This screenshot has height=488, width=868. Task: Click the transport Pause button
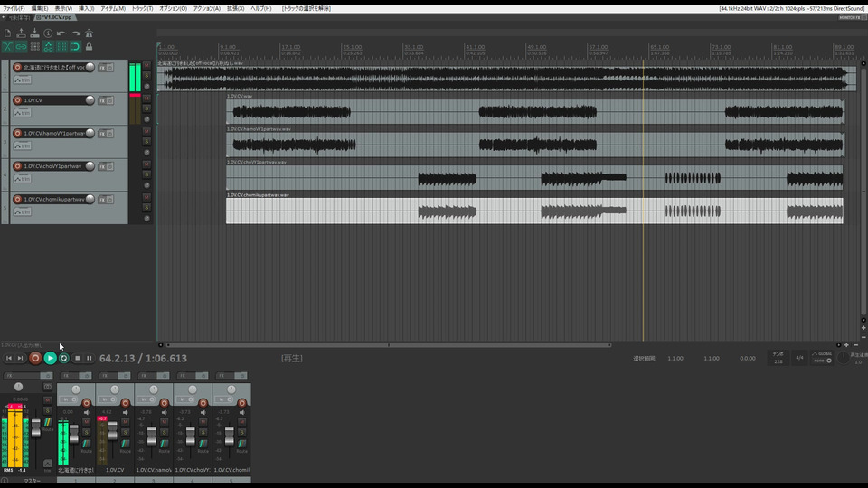pos(90,359)
